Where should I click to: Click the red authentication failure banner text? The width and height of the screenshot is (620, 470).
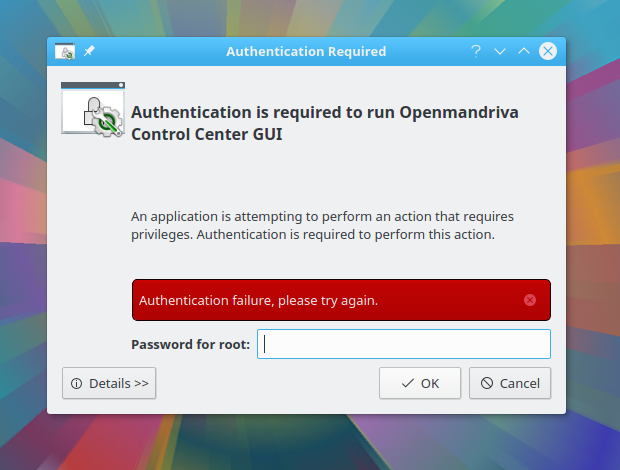258,300
